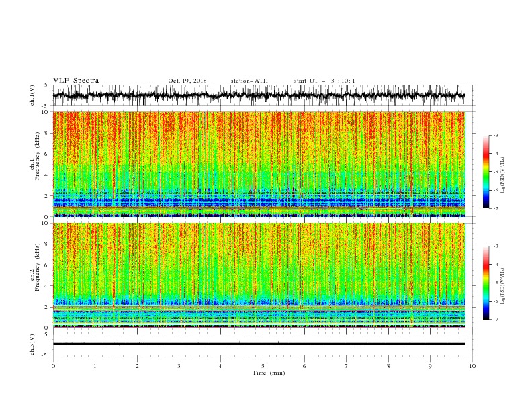Click the 'ch.1(V)' axis label
This screenshot has height=411, width=532.
tap(32, 95)
